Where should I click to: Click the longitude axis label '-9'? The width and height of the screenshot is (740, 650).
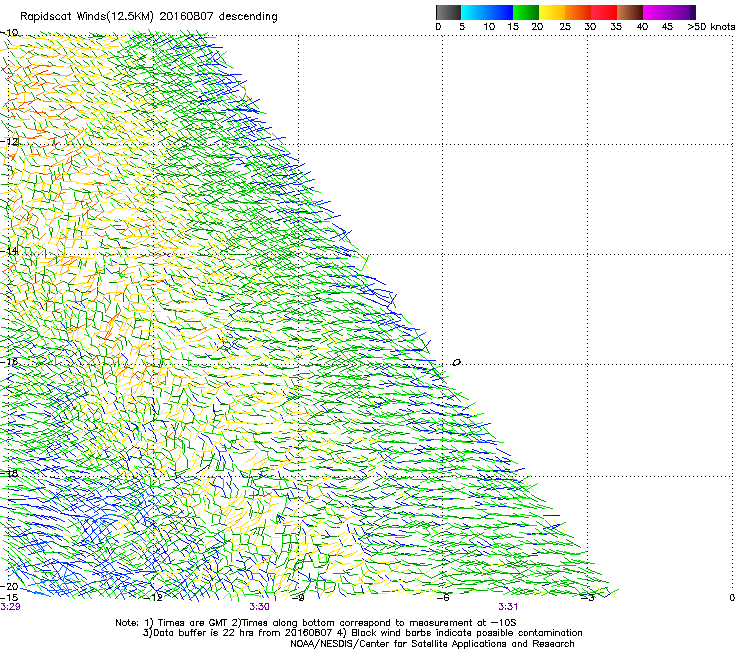(298, 598)
